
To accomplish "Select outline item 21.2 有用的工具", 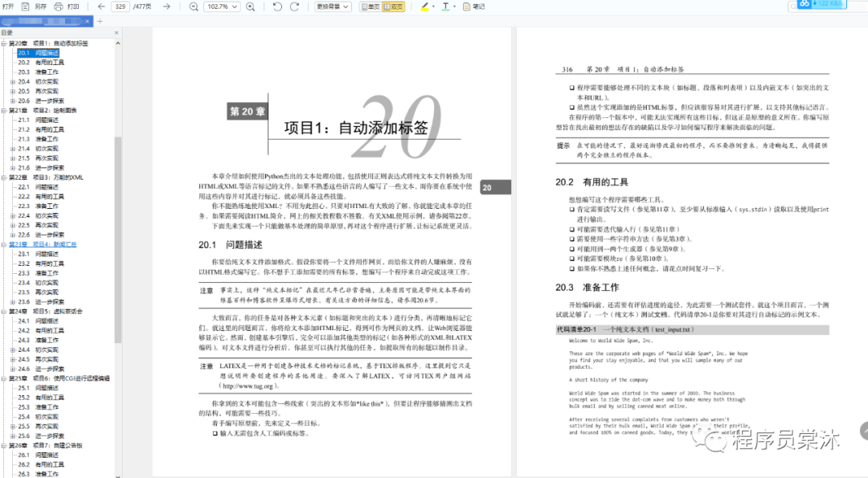I will [41, 129].
